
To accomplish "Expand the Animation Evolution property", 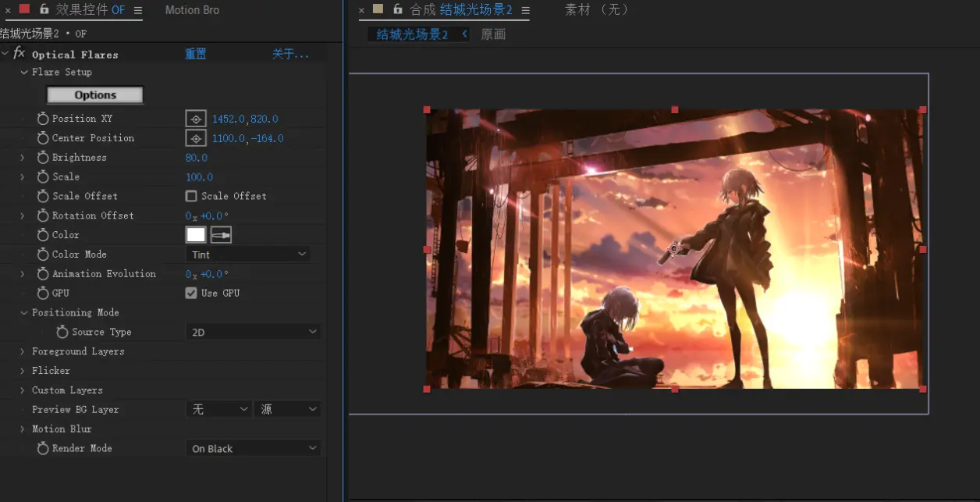I will [23, 274].
